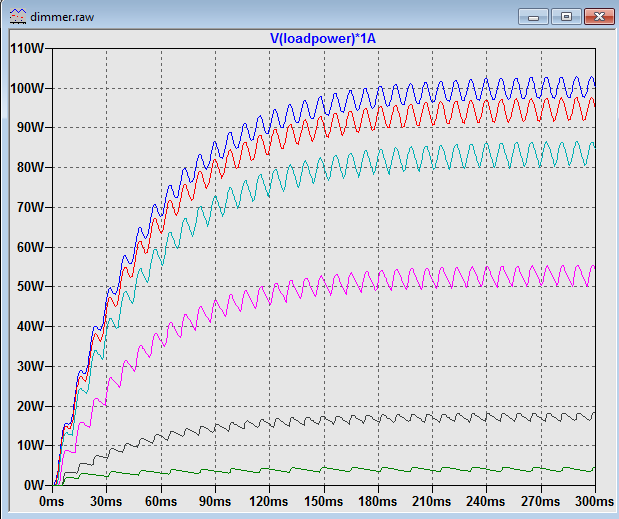The width and height of the screenshot is (619, 519).
Task: Click the 210ms time axis label
Action: click(x=432, y=501)
